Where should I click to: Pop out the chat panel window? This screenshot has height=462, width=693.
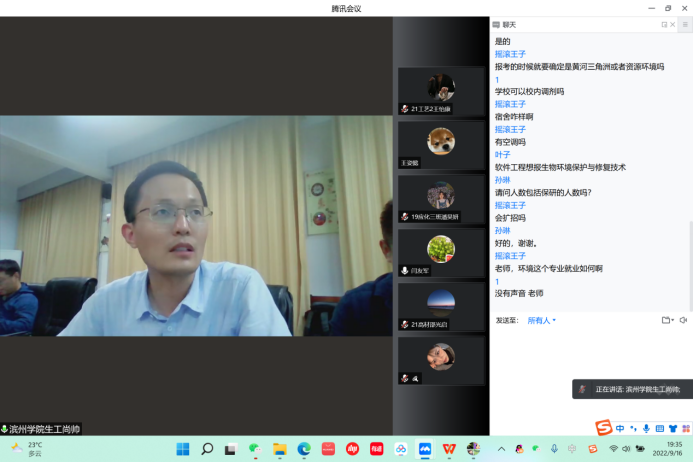coord(664,24)
